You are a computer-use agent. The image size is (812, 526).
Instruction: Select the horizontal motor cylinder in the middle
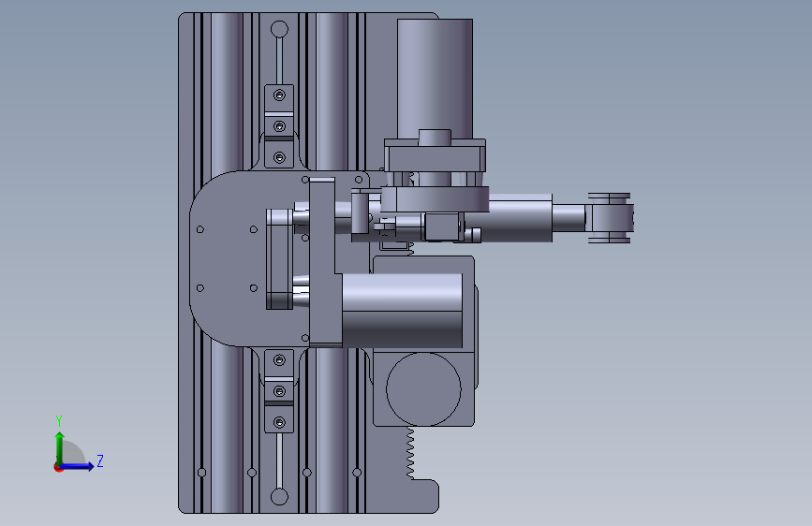pos(403,311)
